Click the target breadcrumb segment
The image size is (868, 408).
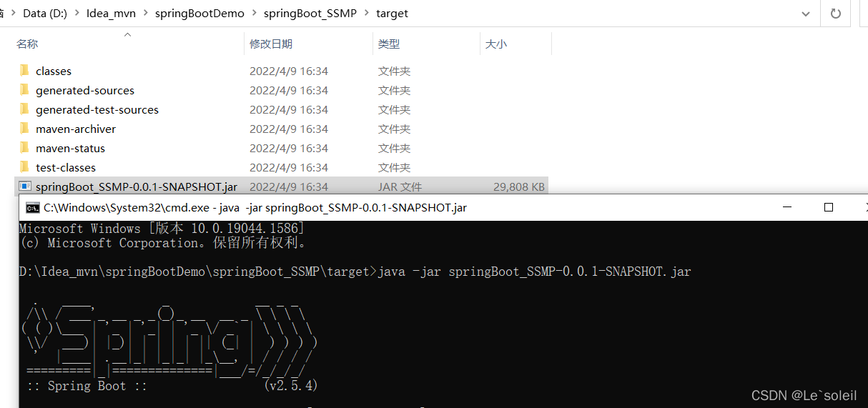coord(392,13)
